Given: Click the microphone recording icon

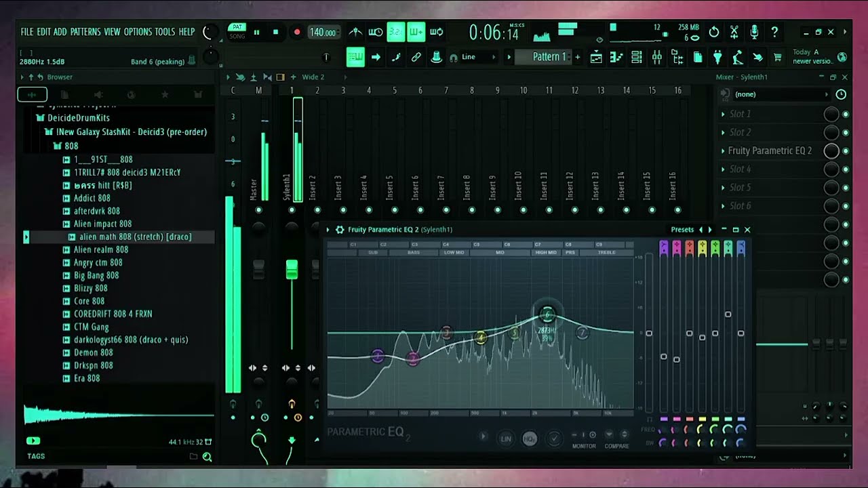Looking at the screenshot, I should [x=754, y=32].
